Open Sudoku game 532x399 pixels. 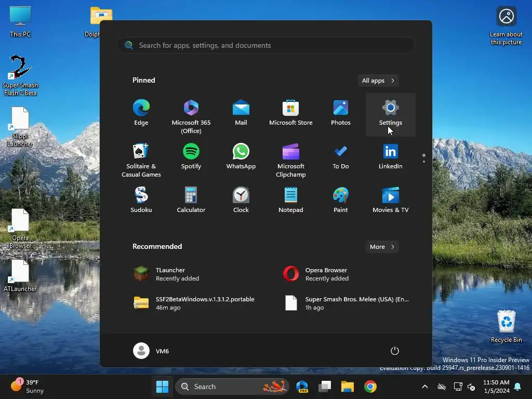(141, 200)
